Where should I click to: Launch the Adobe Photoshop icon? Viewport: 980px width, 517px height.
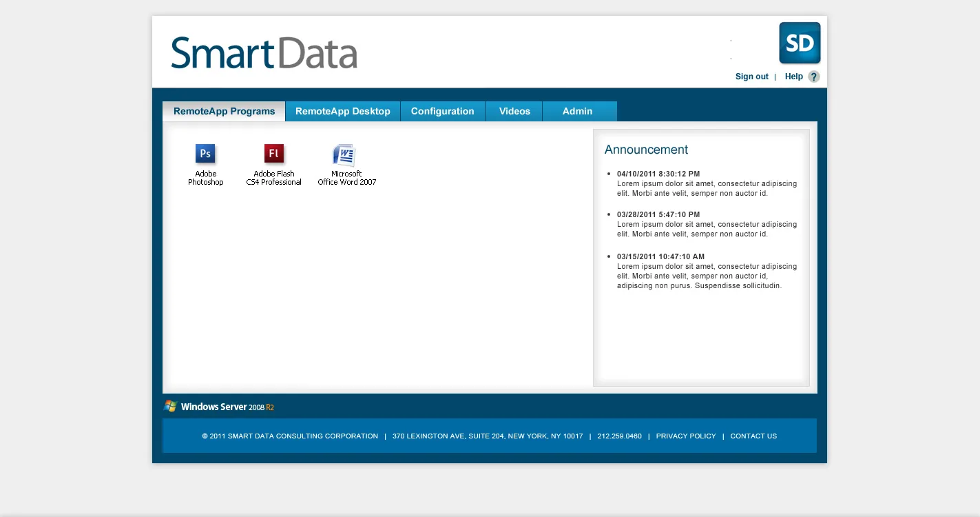coord(205,154)
